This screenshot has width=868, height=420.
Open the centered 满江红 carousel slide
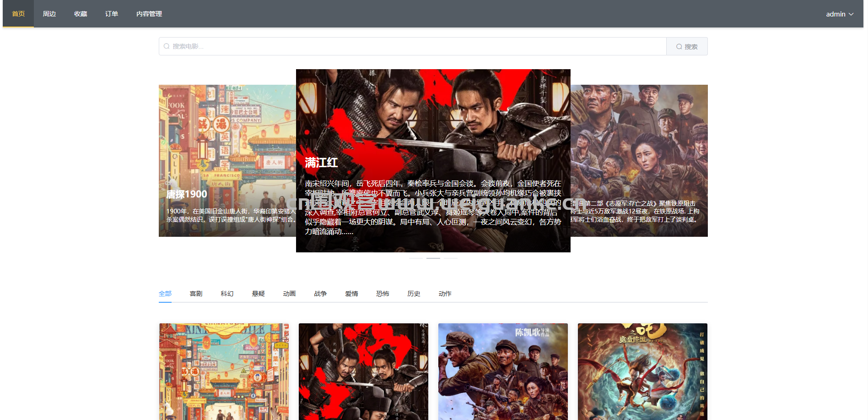[433, 161]
